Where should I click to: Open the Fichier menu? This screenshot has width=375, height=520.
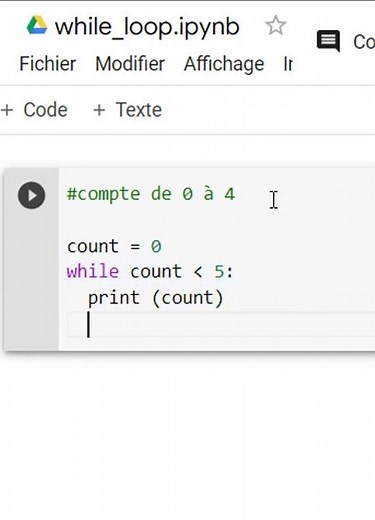[48, 64]
